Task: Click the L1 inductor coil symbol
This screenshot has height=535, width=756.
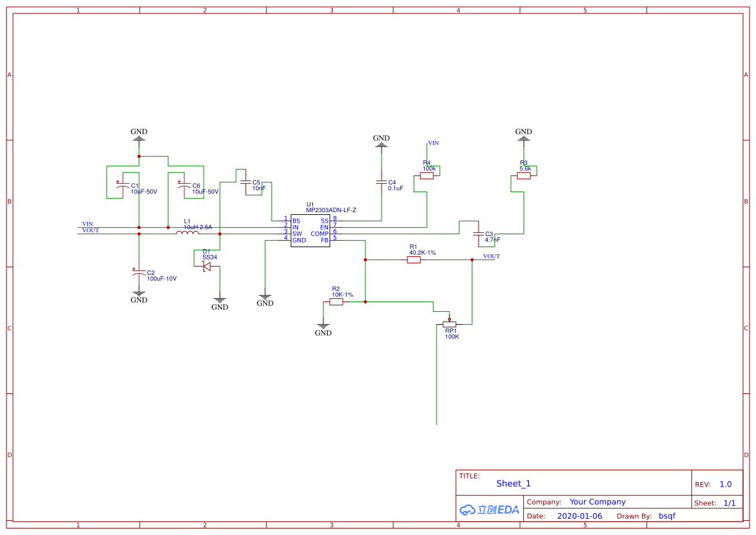Action: [x=187, y=233]
